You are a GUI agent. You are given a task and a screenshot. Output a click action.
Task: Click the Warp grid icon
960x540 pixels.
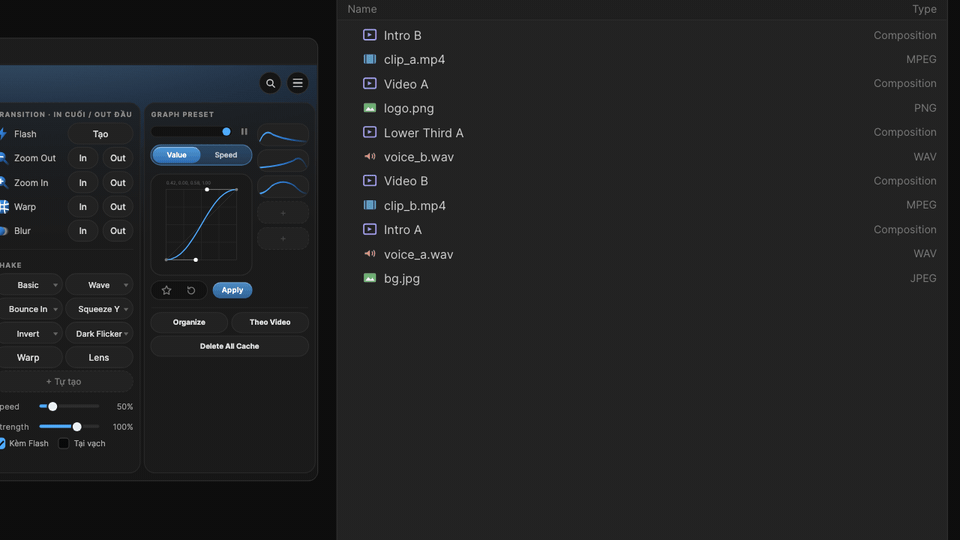click(4, 207)
